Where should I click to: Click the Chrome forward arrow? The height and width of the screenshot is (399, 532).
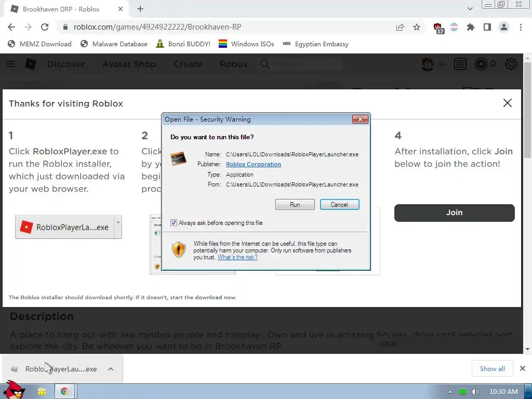[x=28, y=27]
